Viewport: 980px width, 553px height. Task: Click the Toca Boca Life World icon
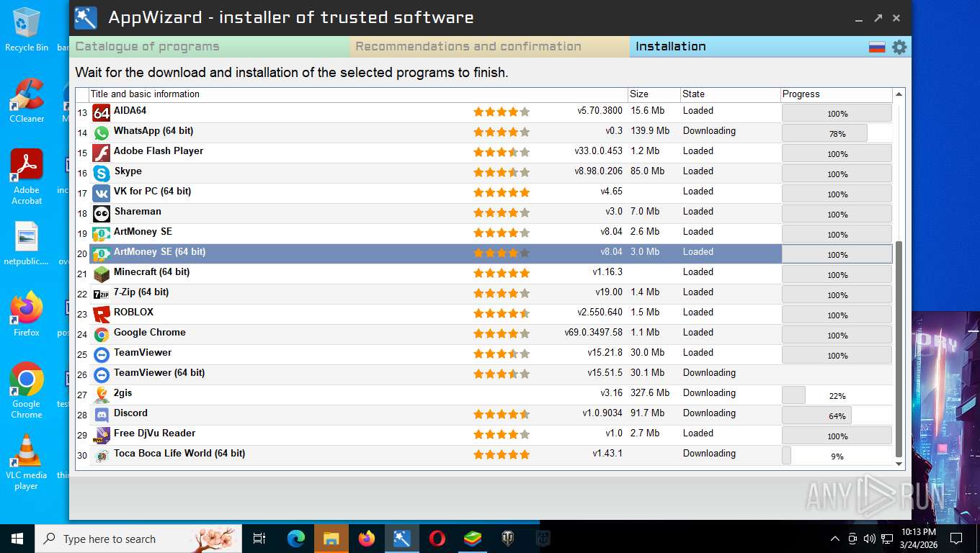coord(102,455)
